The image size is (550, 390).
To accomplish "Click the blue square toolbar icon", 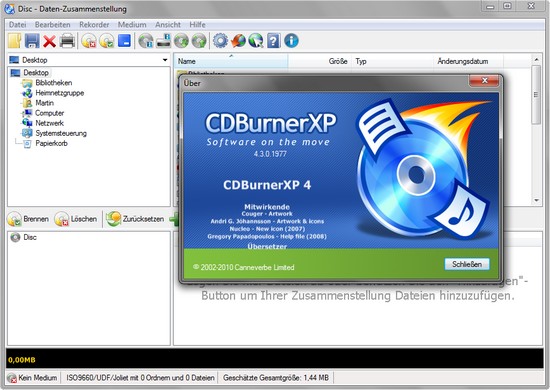I will [x=125, y=40].
